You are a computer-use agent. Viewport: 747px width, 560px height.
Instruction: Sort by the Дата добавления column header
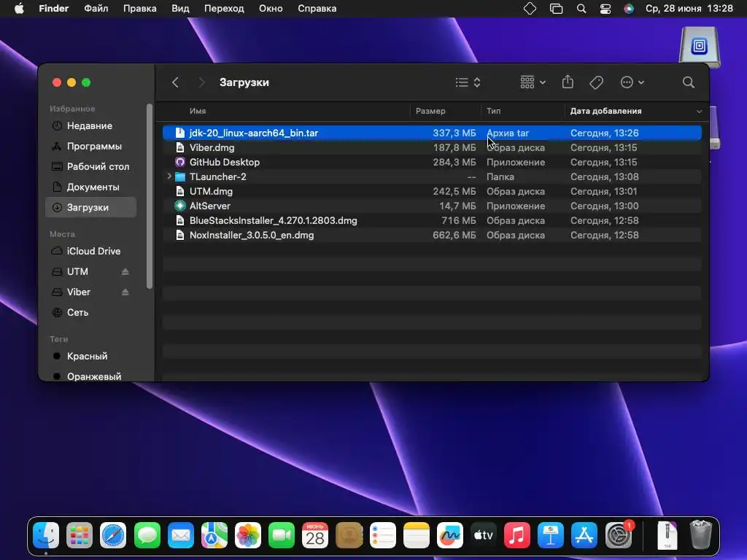point(605,111)
